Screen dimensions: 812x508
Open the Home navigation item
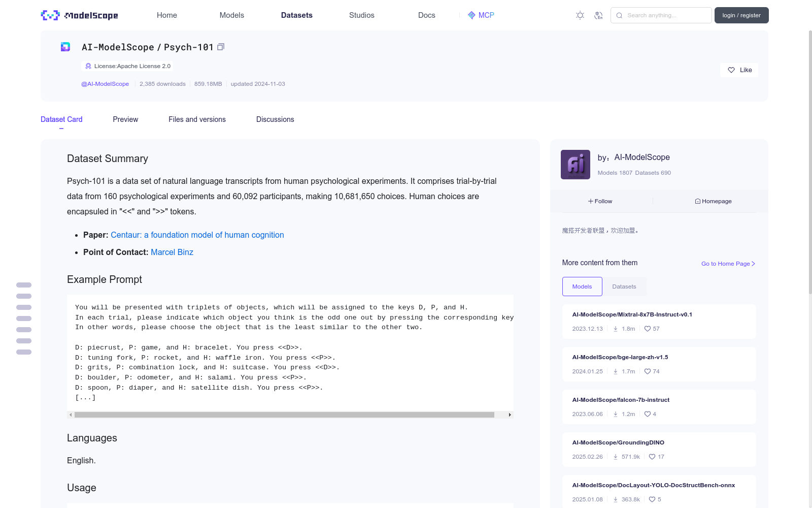tap(167, 15)
